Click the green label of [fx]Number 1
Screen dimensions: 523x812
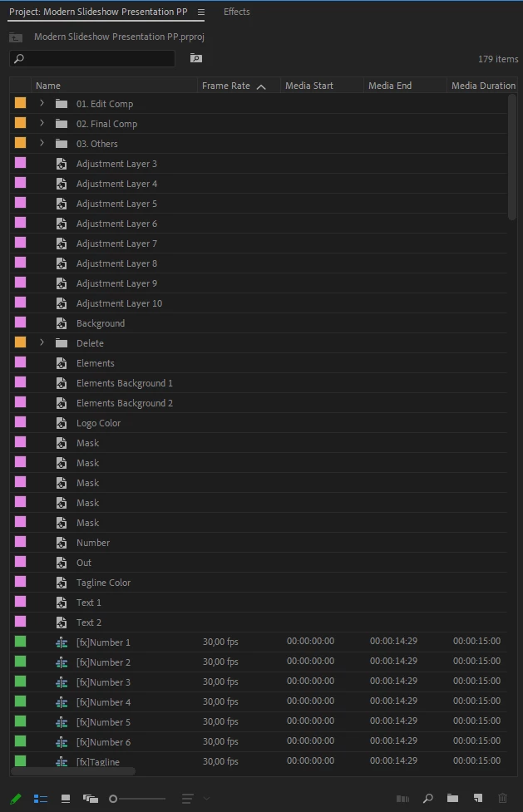[x=20, y=641]
